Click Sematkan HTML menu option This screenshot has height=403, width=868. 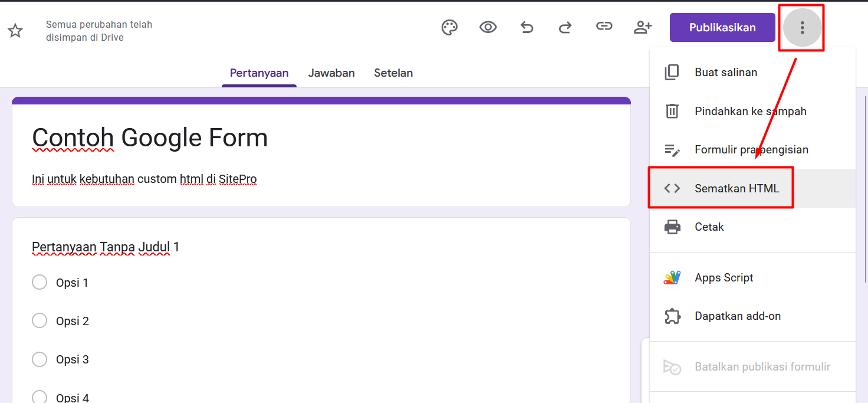coord(737,188)
